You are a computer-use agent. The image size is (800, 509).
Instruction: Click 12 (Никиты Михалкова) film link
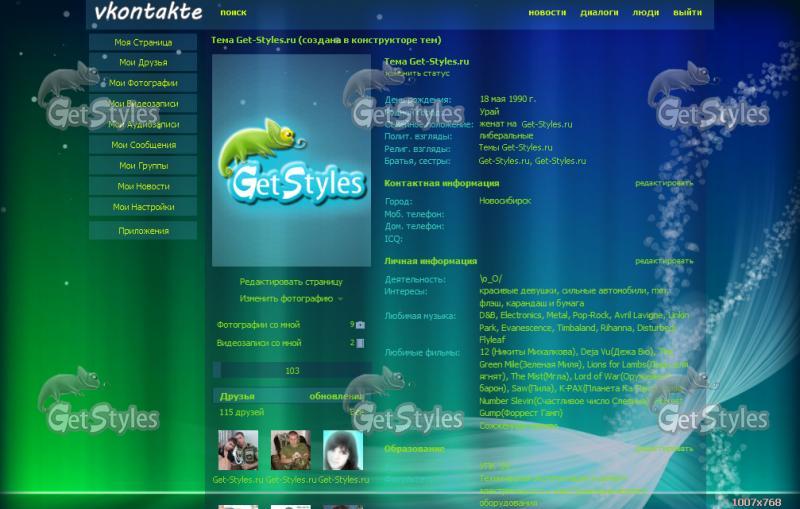tap(528, 352)
